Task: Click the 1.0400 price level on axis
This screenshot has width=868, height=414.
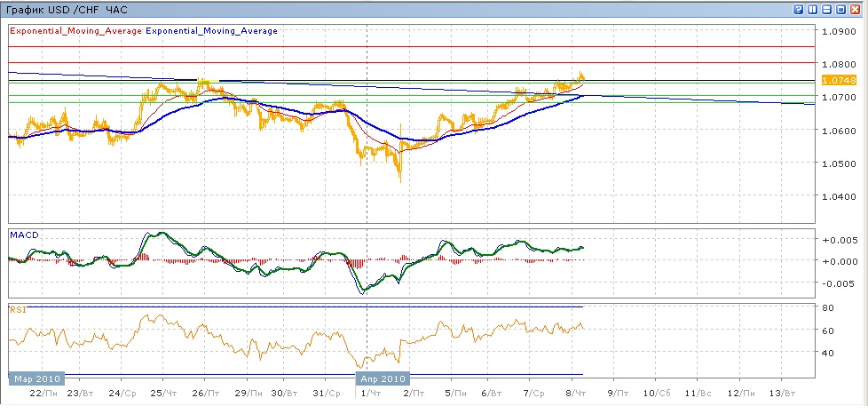Action: [x=839, y=196]
